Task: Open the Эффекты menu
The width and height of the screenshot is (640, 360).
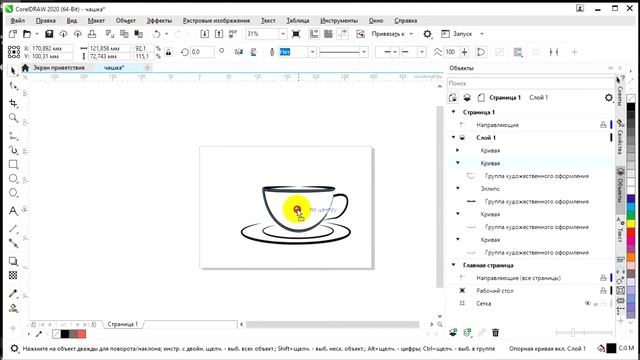Action: coord(159,20)
